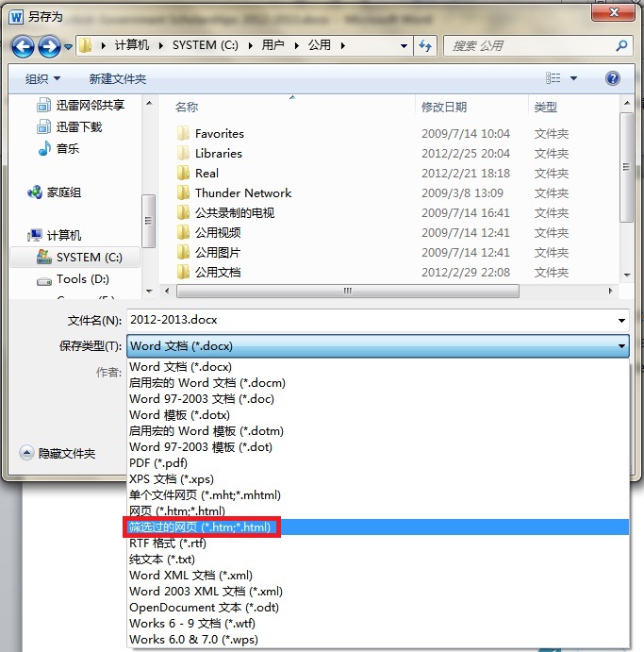Choose PDF (*.pdf) save type
The width and height of the screenshot is (644, 652).
coord(378,462)
